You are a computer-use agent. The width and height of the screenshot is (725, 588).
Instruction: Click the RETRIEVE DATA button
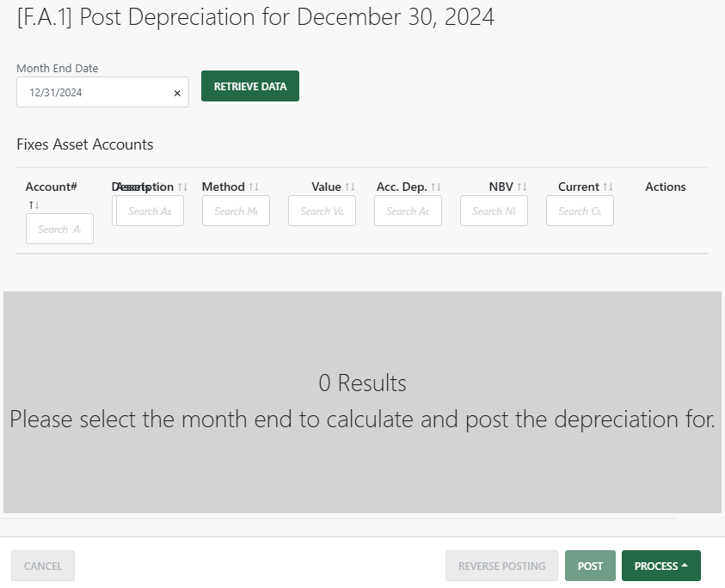point(249,86)
